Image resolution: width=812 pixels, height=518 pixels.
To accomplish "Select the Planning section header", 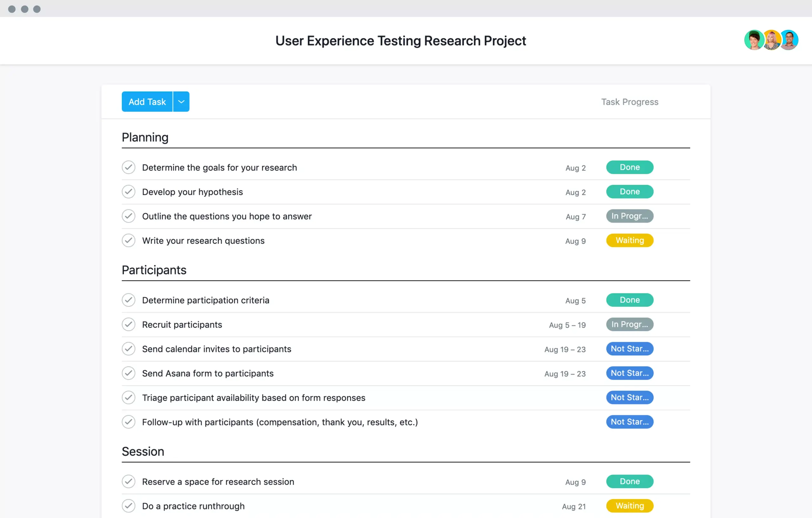I will [x=144, y=137].
